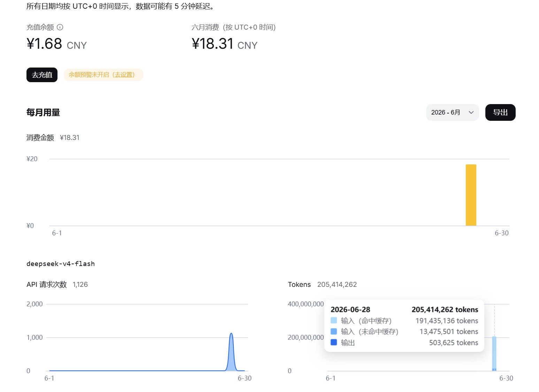539x392 pixels.
Task: Click the 消费金额 ¥18.31 label
Action: 53,138
